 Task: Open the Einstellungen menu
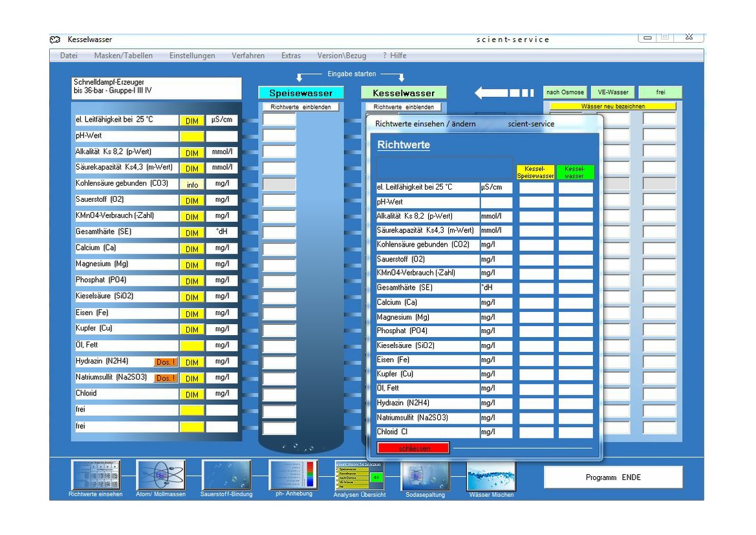(x=192, y=56)
